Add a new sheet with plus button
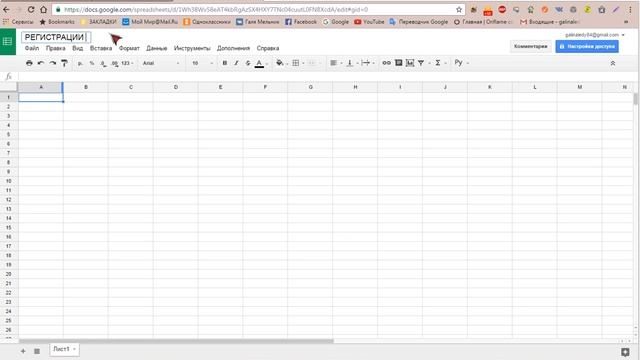 pyautogui.click(x=23, y=351)
